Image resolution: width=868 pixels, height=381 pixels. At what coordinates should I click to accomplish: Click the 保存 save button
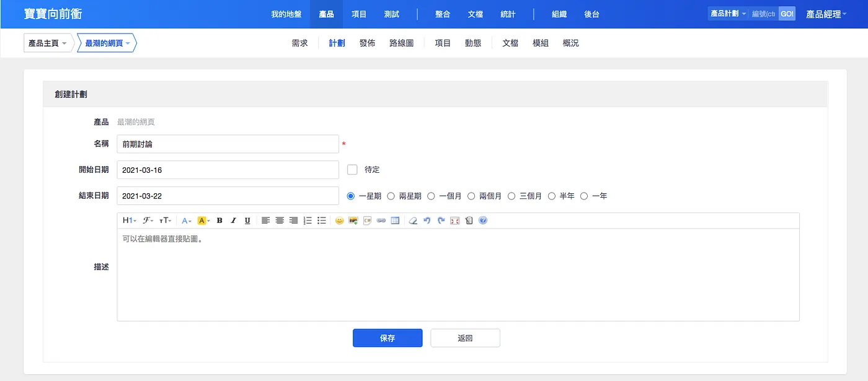(387, 338)
